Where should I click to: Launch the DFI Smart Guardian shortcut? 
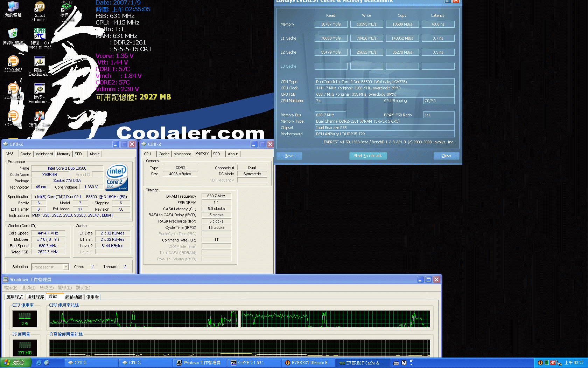(40, 11)
